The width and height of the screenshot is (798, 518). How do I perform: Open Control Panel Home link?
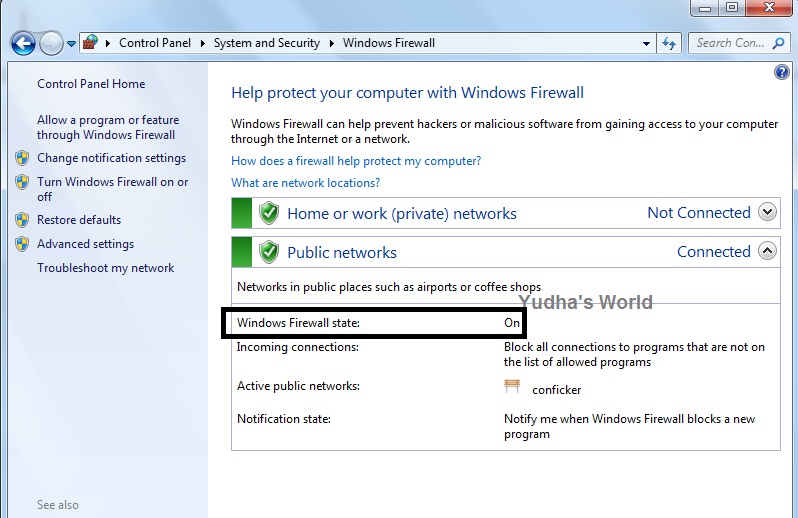(x=91, y=84)
